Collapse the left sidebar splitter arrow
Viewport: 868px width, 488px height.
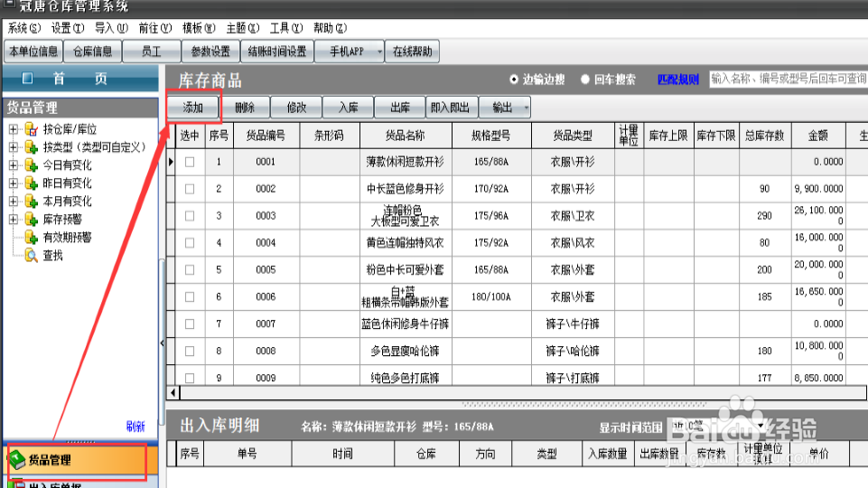click(162, 343)
